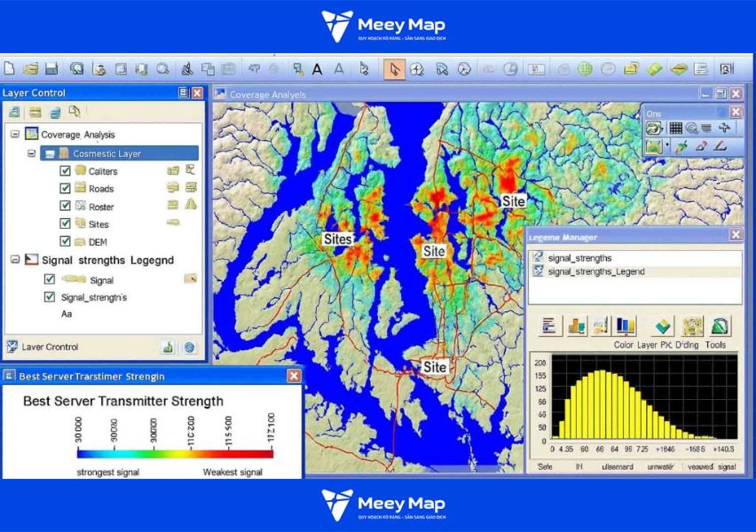The height and width of the screenshot is (532, 756).
Task: Click the magnifier zoom icon in main toolbar
Action: pos(163,68)
